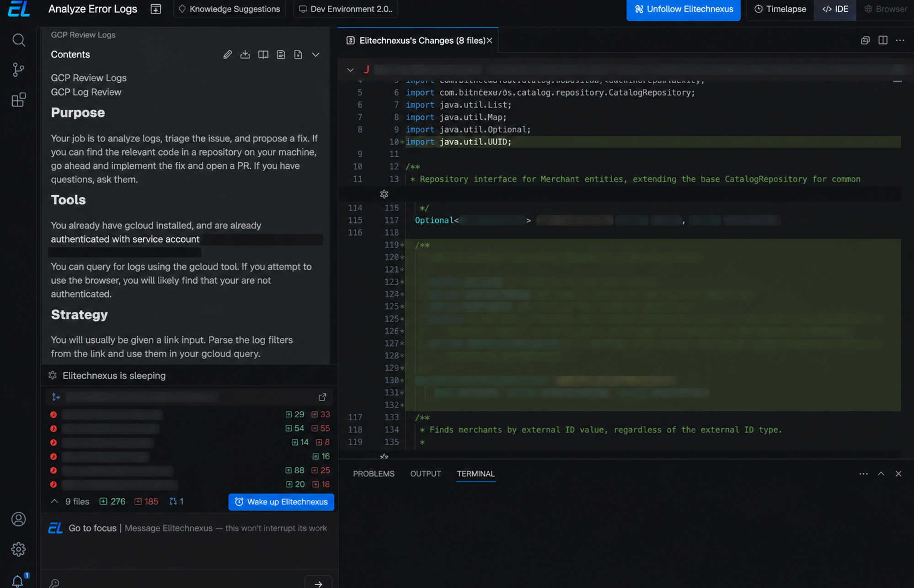Select the changed file with 88 additions, 25 deletions

190,470
